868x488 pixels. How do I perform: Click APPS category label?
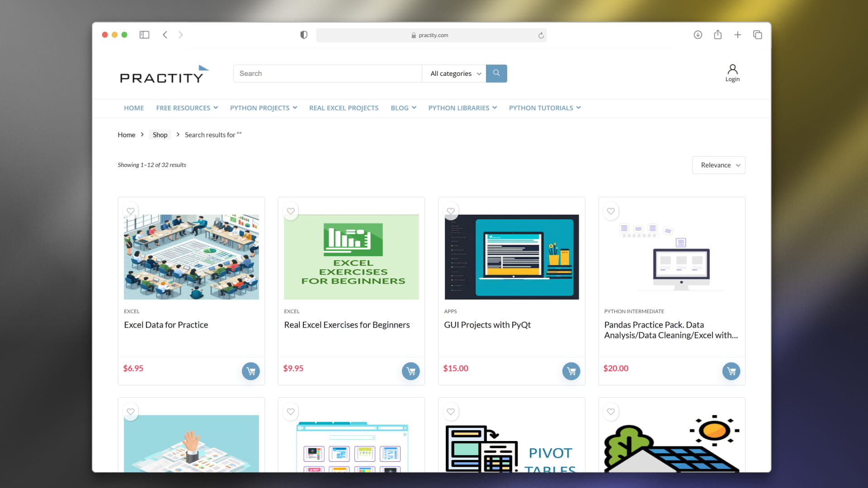tap(450, 311)
